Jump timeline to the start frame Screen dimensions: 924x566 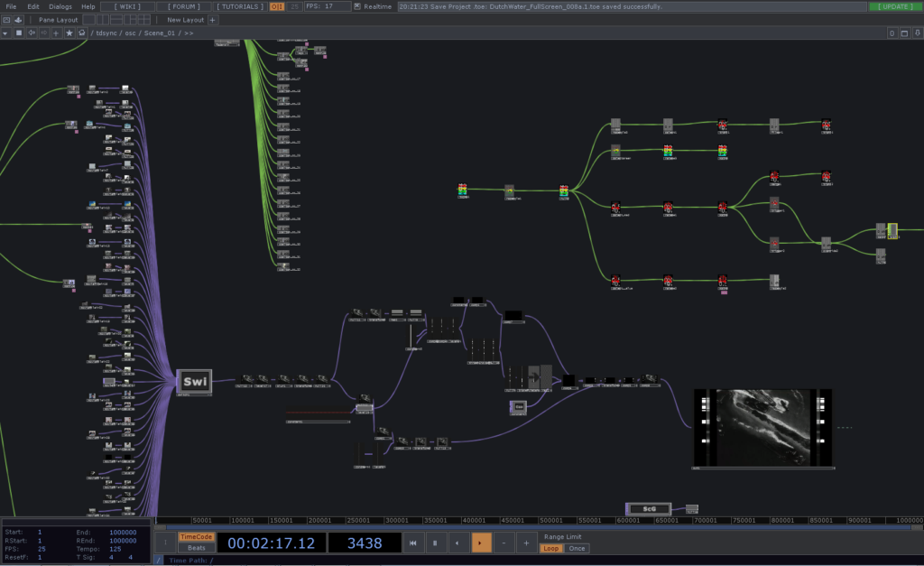412,543
